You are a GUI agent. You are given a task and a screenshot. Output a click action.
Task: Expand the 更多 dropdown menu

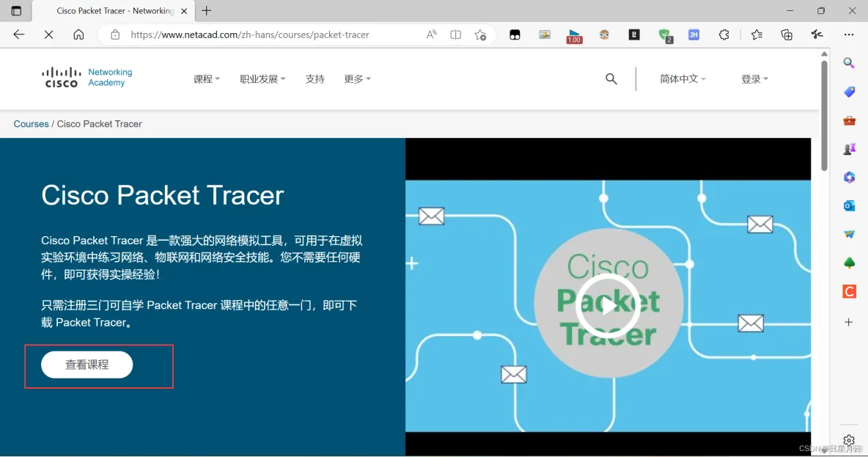point(357,78)
